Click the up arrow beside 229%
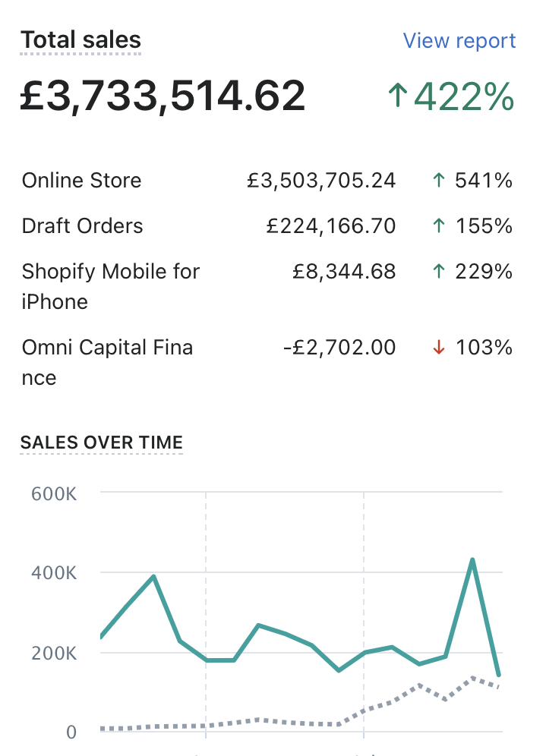 [437, 272]
